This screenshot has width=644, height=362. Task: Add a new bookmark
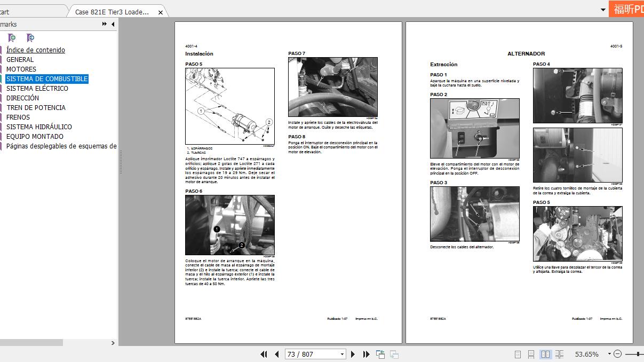(12, 38)
